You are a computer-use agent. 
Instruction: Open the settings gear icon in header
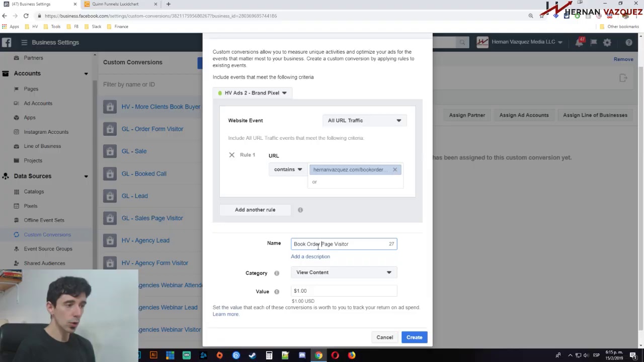pos(607,43)
